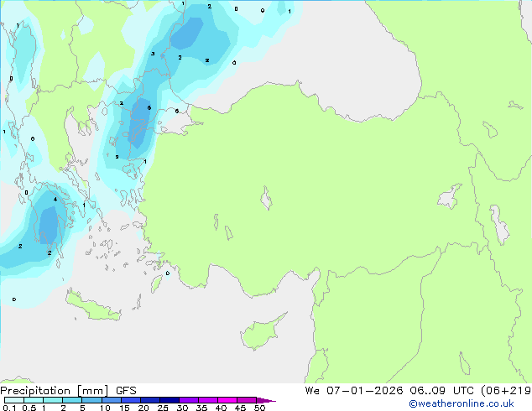532x411 pixels.
Task: Select the 25–30 mm dark navy swatch
Action: click(x=169, y=400)
